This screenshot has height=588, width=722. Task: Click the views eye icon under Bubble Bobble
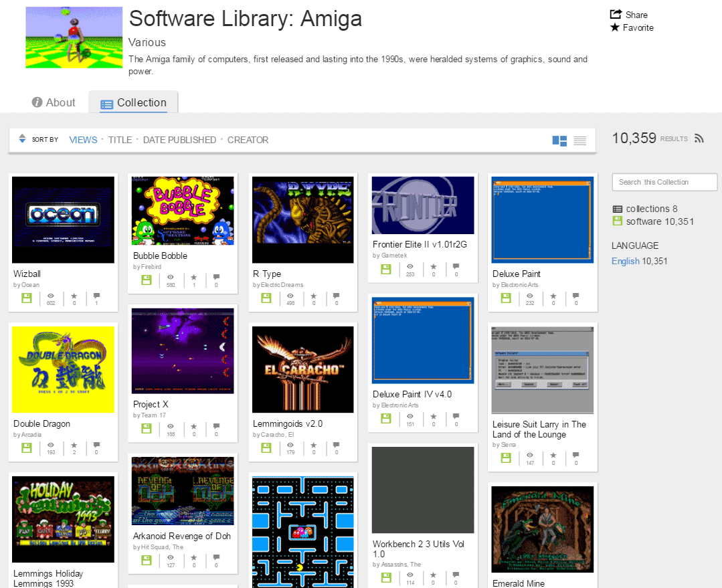click(x=171, y=277)
